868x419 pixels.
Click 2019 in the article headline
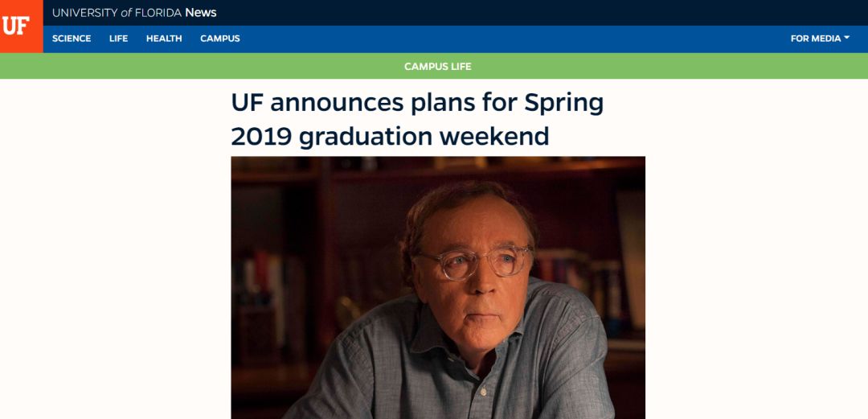pyautogui.click(x=261, y=137)
